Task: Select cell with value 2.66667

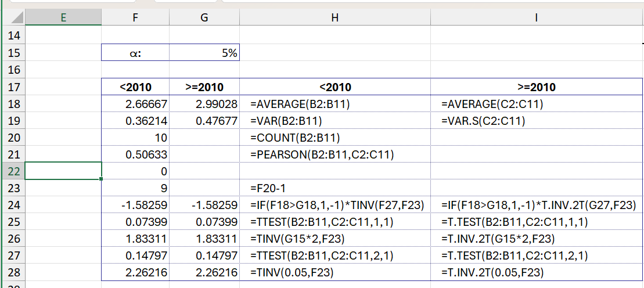Action: click(x=135, y=104)
